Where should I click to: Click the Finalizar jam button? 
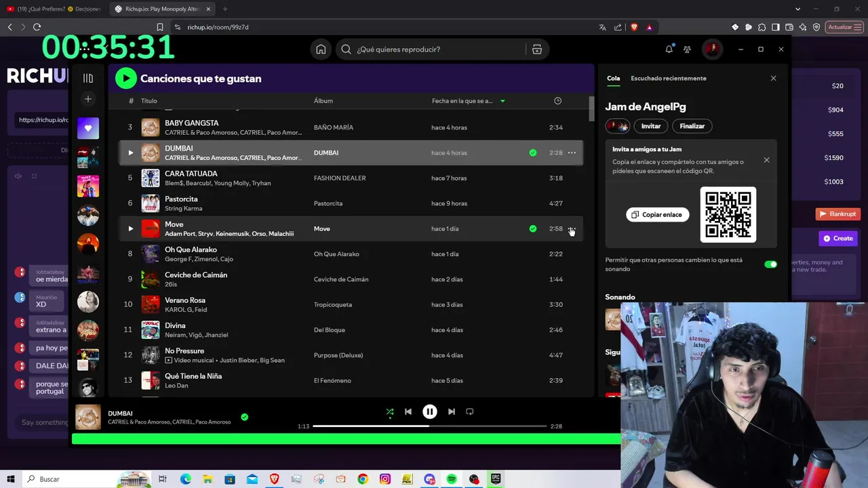tap(692, 126)
